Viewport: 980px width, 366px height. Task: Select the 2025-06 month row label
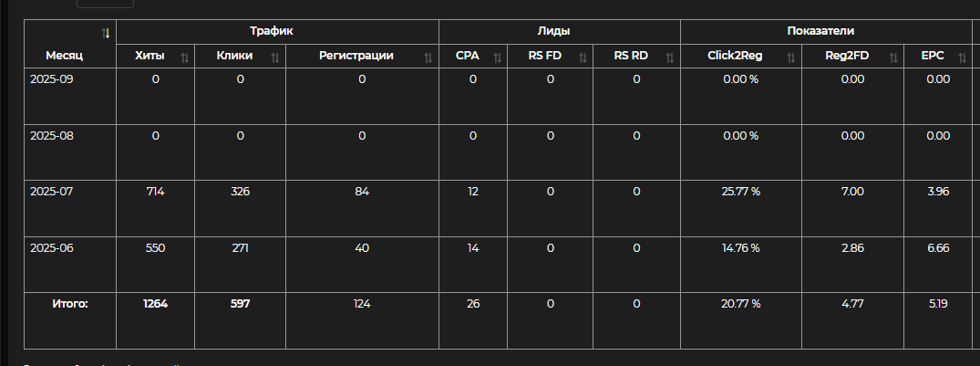(52, 248)
